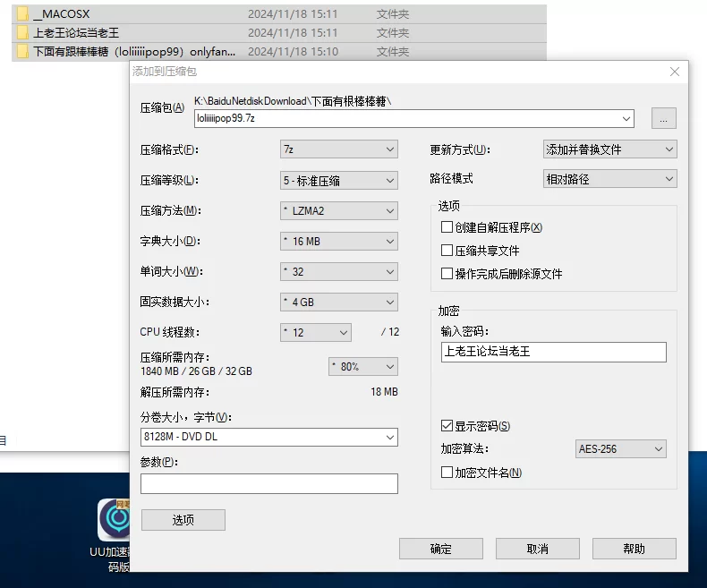Click the 1840 MB / 26 GB / 32 GB text
Screen dimensions: 707x588
(x=196, y=371)
